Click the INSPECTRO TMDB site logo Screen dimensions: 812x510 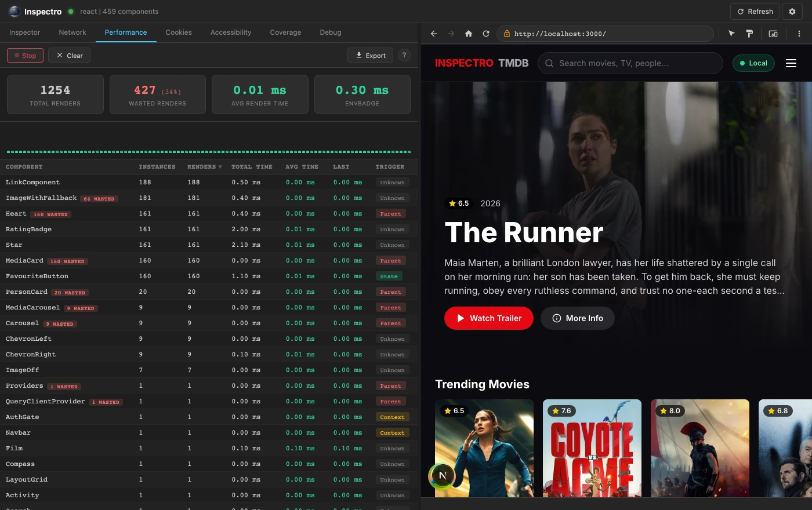pos(482,63)
